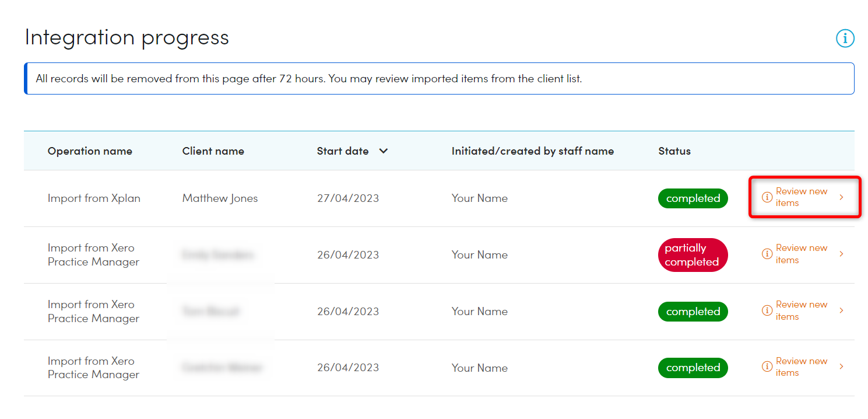Click the red partially completed status badge
Viewport: 868px width, 419px height.
[691, 255]
